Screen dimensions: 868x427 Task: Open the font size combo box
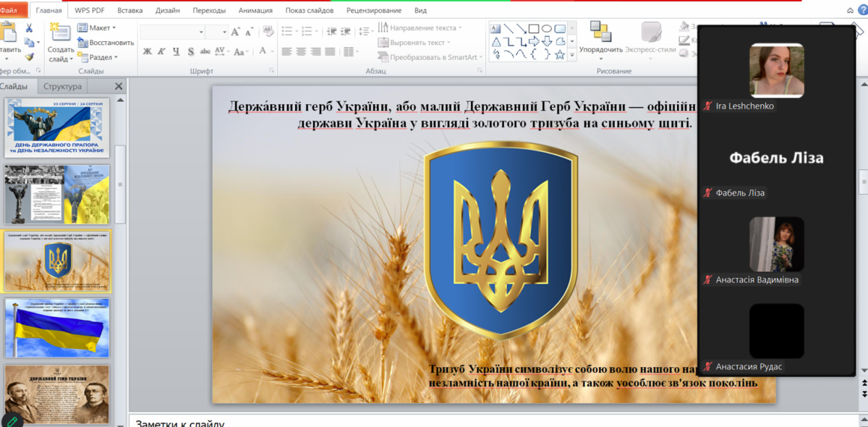click(x=217, y=32)
